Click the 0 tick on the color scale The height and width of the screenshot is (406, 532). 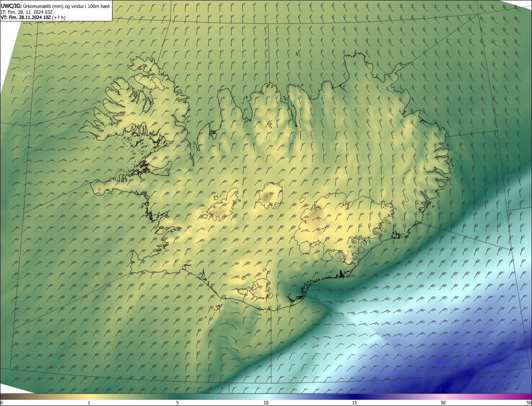coord(2,403)
